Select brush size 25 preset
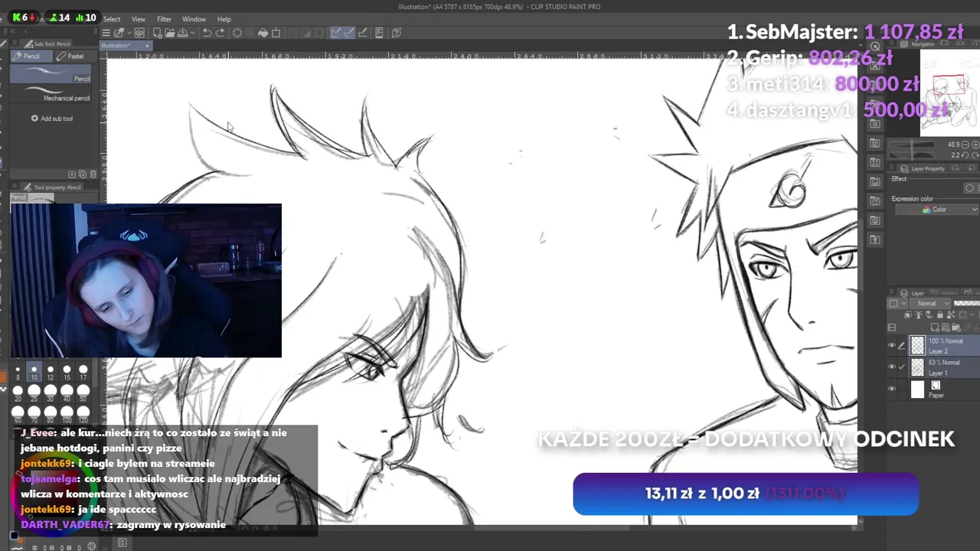The height and width of the screenshot is (551, 980). pyautogui.click(x=34, y=393)
